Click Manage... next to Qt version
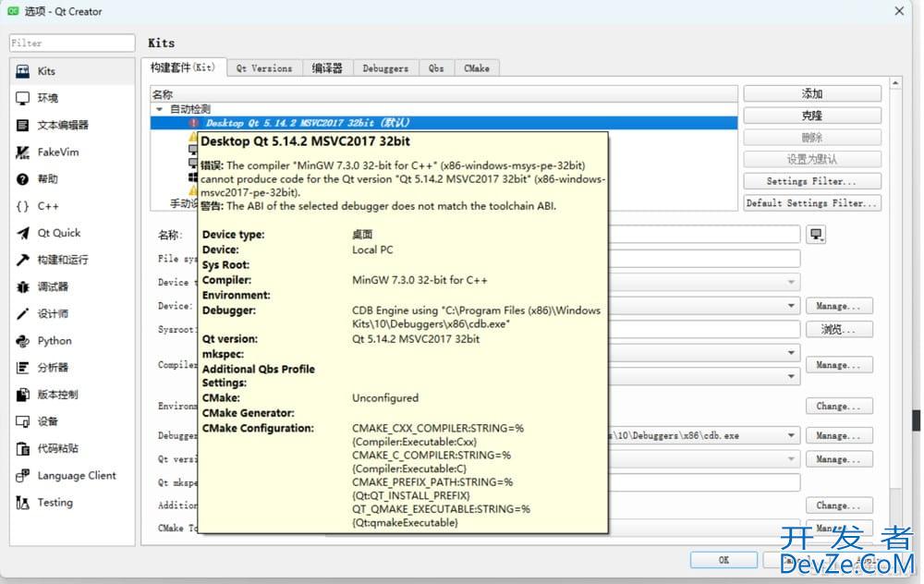 click(x=839, y=459)
